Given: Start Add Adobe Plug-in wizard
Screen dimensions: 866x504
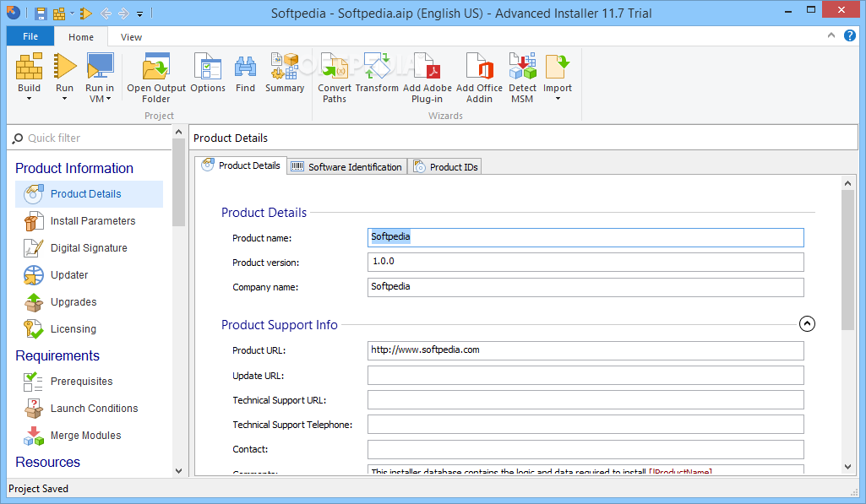Looking at the screenshot, I should (427, 78).
